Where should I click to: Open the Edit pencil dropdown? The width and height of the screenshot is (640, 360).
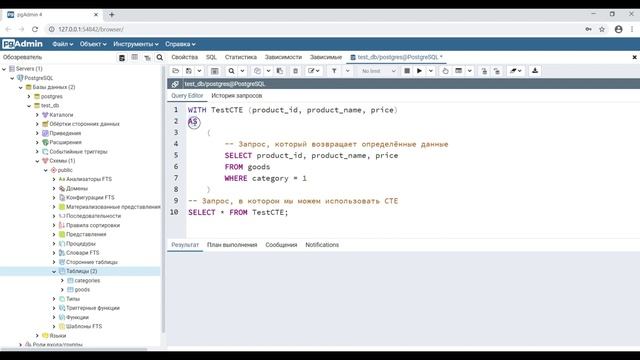(x=313, y=71)
